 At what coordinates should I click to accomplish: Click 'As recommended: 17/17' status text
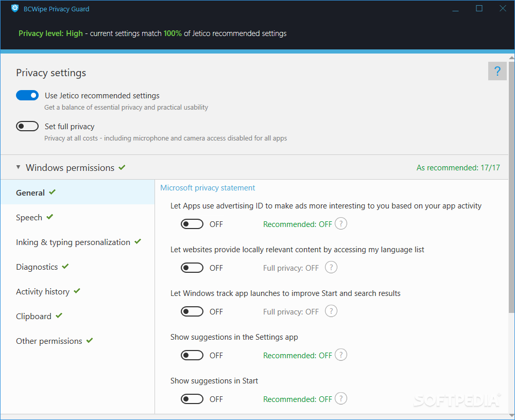point(458,168)
